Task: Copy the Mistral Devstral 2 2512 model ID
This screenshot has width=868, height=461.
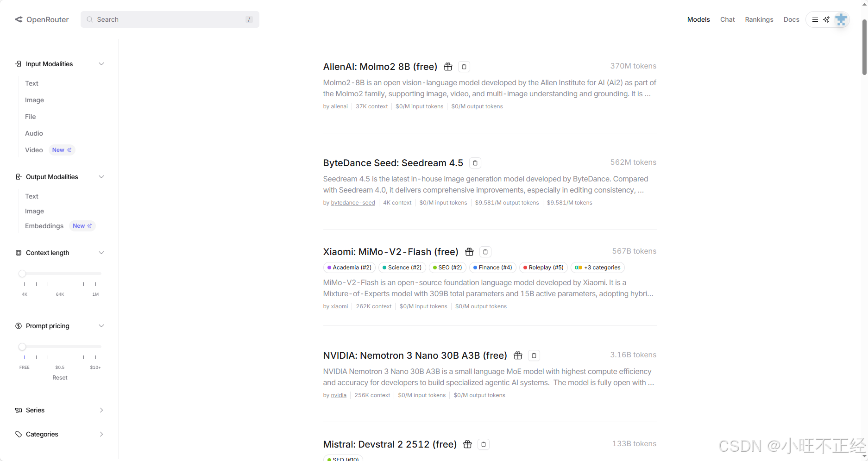Action: pos(484,444)
